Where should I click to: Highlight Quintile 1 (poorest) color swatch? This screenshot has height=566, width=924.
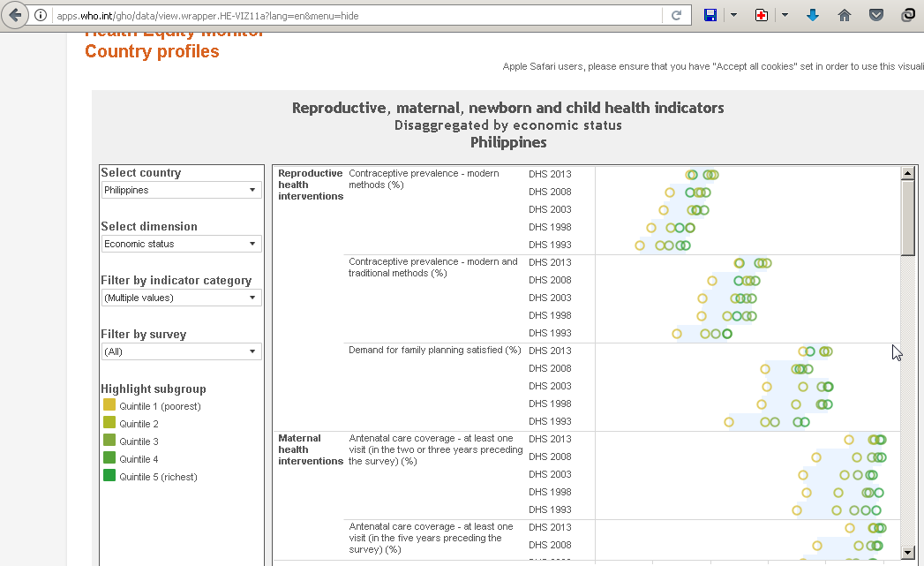tap(109, 405)
